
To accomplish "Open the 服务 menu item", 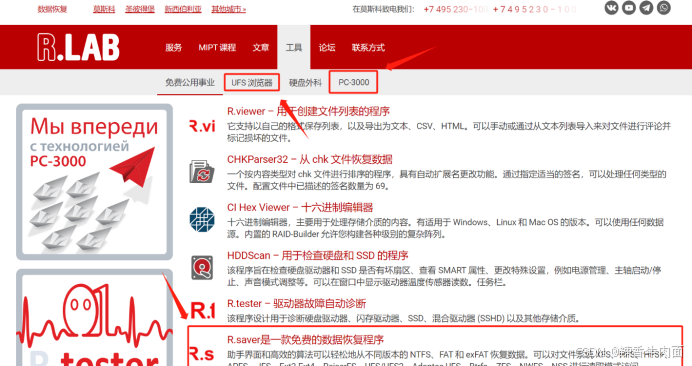I will [x=173, y=47].
